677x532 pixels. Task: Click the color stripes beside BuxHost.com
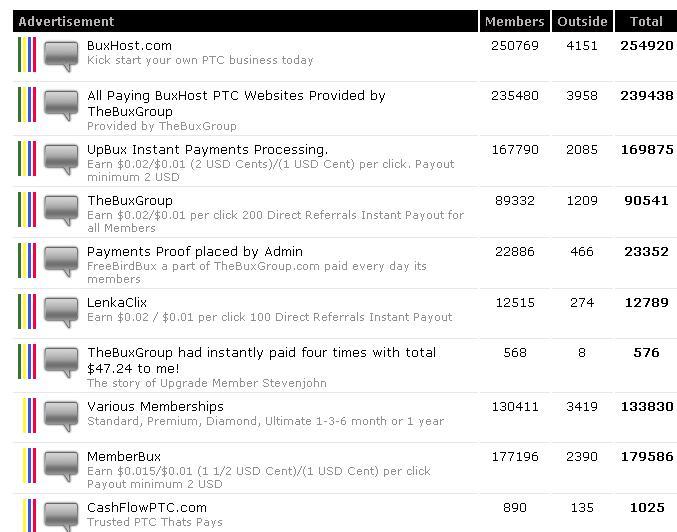point(27,55)
